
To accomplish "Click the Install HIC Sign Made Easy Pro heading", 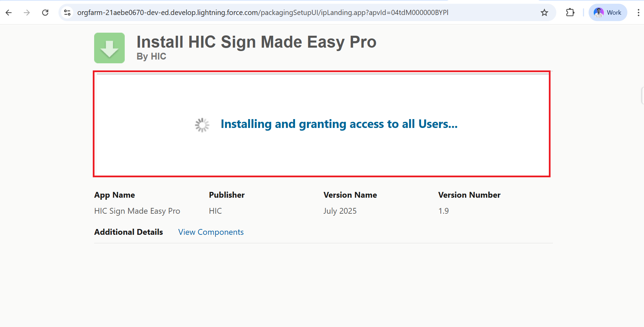I will 256,42.
